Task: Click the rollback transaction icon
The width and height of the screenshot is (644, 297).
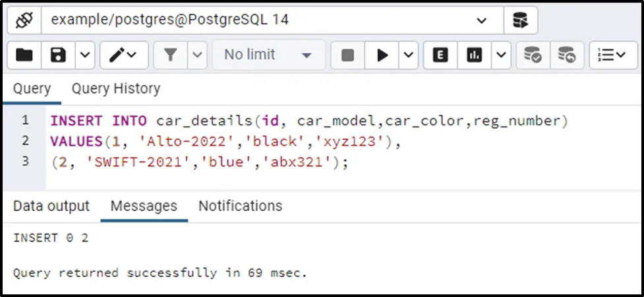Action: coord(566,55)
